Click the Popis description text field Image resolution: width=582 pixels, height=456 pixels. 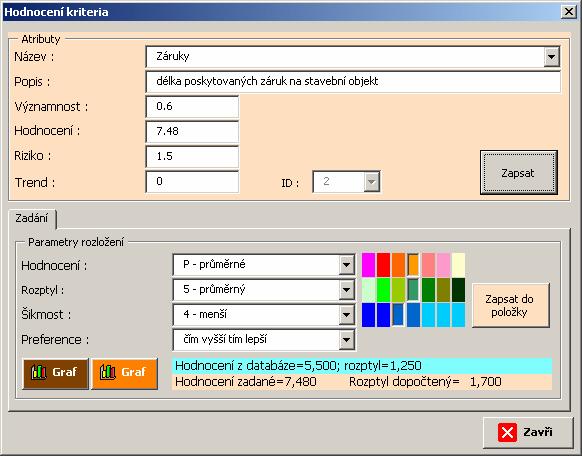(x=353, y=82)
